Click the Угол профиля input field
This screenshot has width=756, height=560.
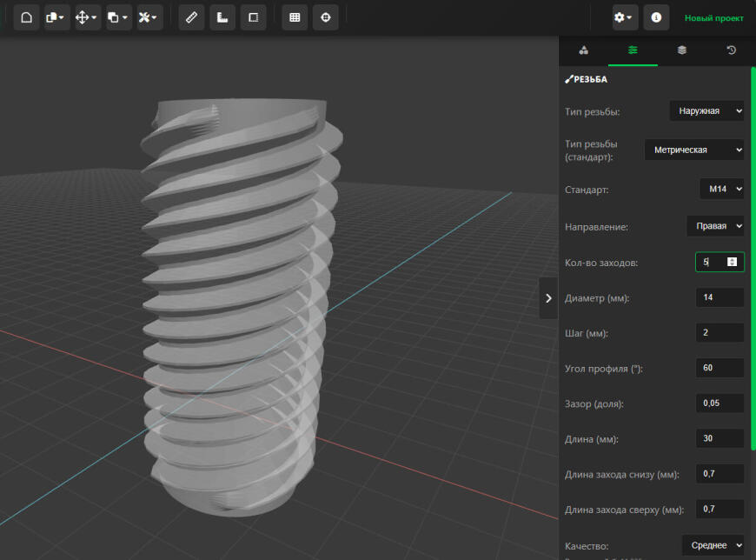coord(720,368)
